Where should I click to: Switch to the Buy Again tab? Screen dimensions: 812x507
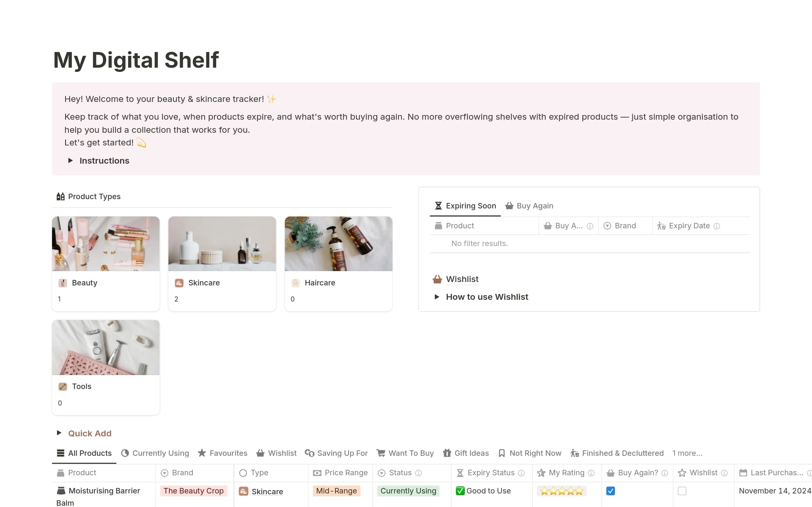535,206
